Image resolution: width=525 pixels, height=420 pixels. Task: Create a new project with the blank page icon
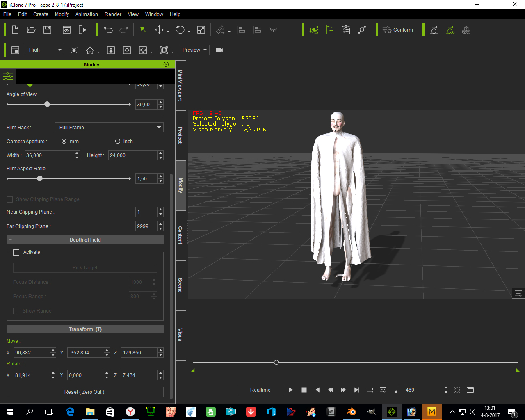point(15,30)
